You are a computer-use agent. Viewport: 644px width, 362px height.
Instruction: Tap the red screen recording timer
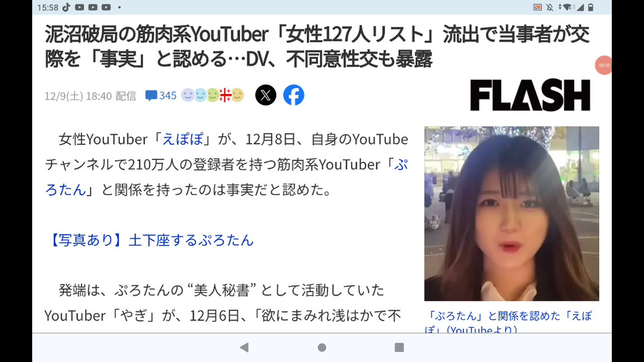click(x=603, y=65)
